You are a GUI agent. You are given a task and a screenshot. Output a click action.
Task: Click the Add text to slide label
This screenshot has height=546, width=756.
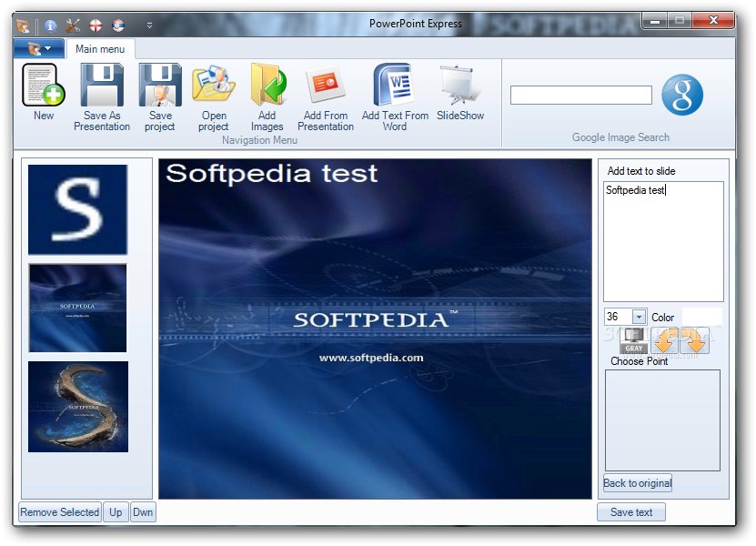[641, 171]
